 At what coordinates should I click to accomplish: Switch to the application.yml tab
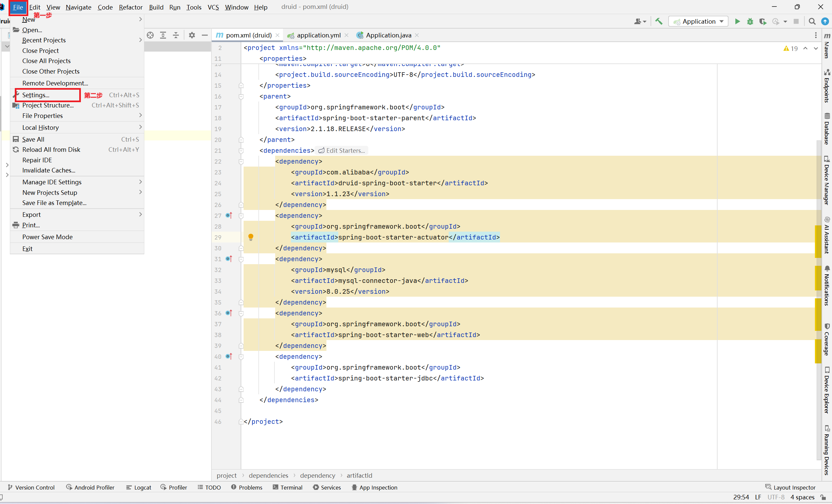318,35
